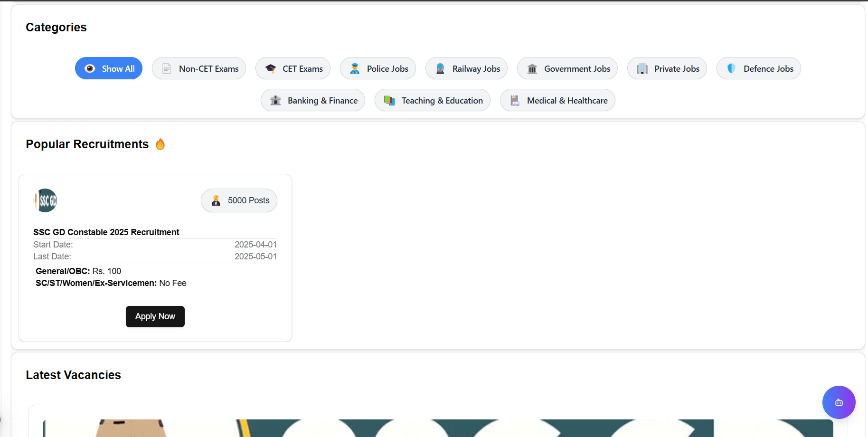The image size is (868, 437).
Task: Click the police officer icon
Action: click(355, 68)
